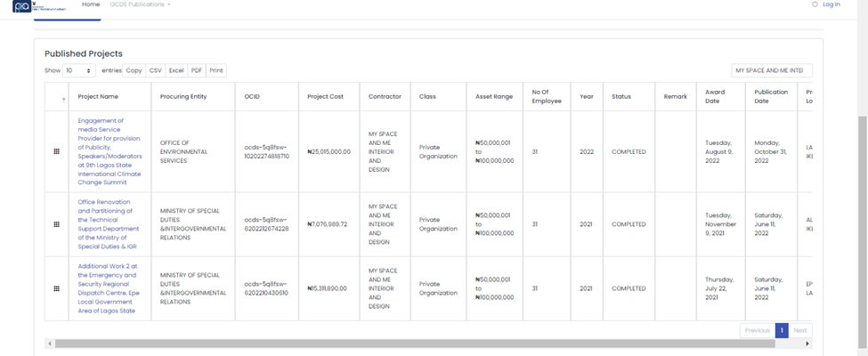
Task: Sort by Project Name column header
Action: pyautogui.click(x=110, y=96)
